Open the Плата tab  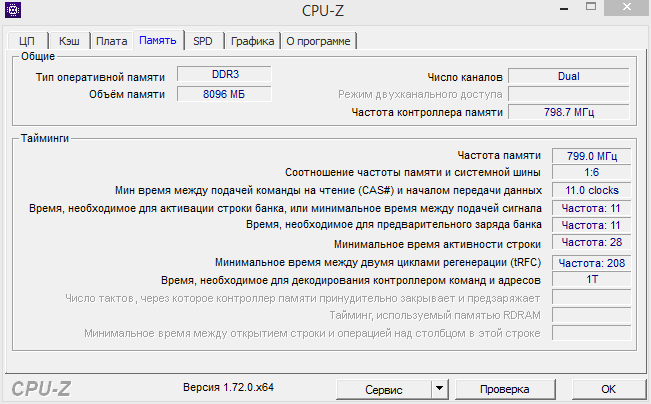(112, 41)
